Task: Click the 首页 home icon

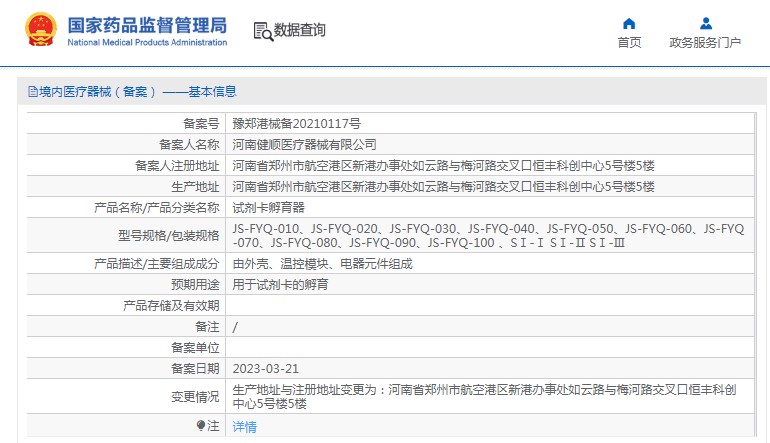Action: coord(629,24)
